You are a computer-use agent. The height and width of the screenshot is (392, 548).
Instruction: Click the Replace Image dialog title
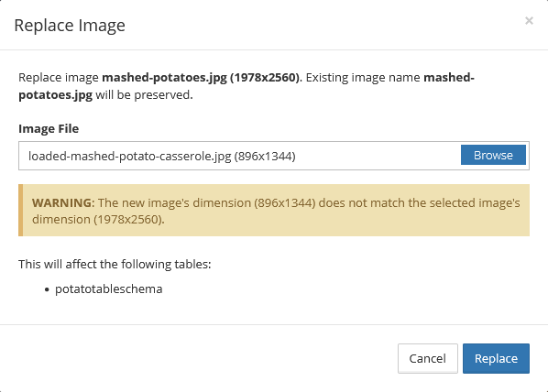tap(70, 26)
